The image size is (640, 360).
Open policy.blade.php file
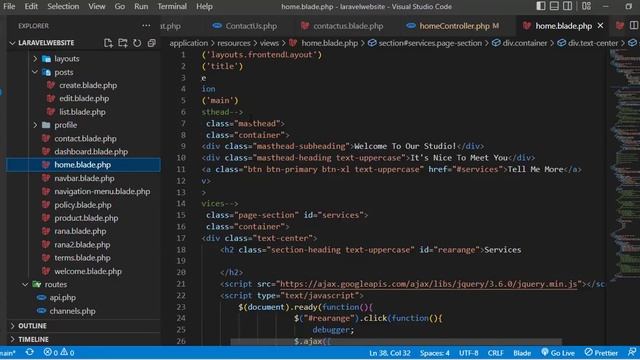pyautogui.click(x=82, y=205)
